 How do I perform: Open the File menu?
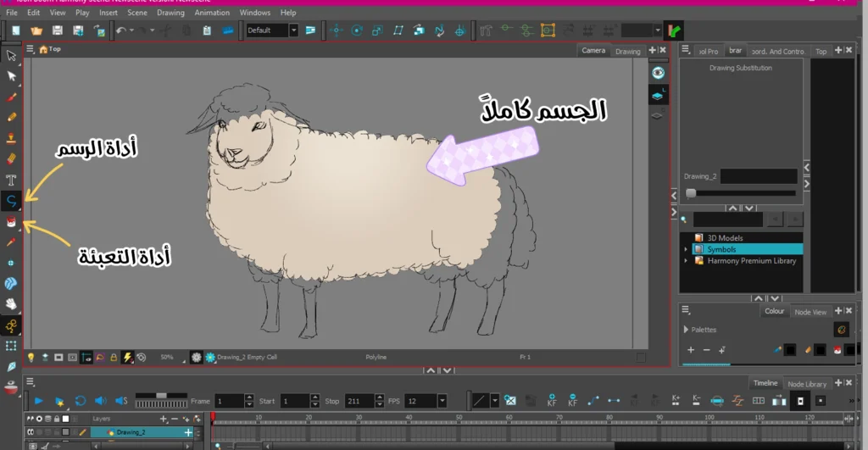click(12, 12)
